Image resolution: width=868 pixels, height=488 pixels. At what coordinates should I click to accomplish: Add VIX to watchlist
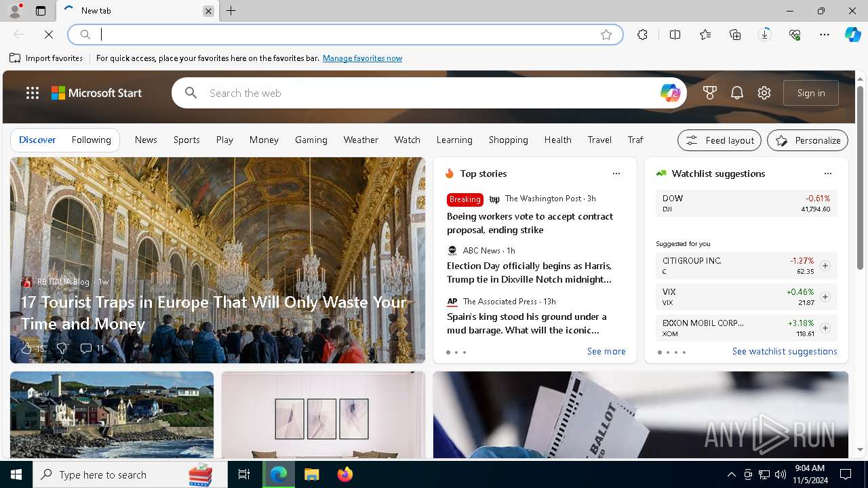coord(825,297)
